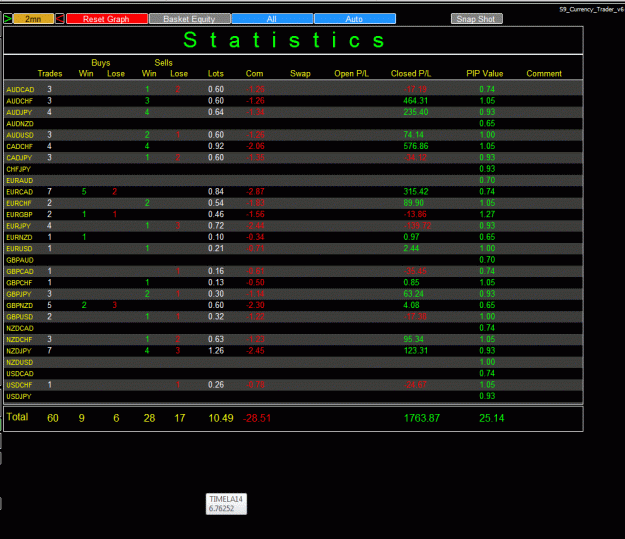
Task: Select the EURGBP row label
Action: [19, 214]
